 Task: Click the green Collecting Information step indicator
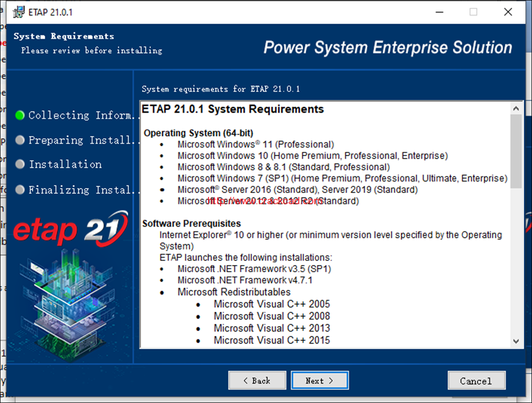[x=20, y=115]
